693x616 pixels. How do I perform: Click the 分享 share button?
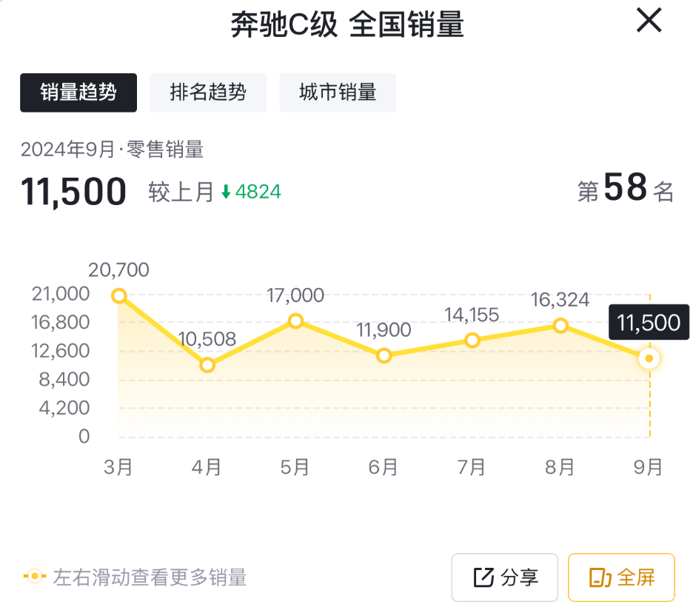pos(505,577)
